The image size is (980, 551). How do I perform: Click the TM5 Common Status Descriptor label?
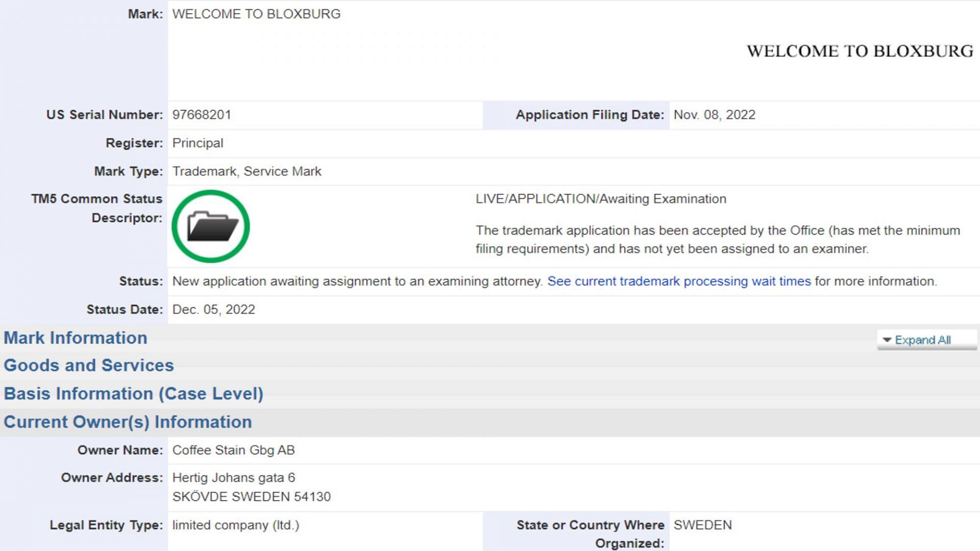point(97,208)
